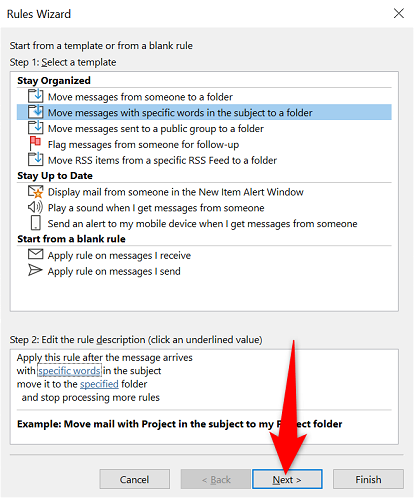Screen dimensions: 414x498
Task: Click the folder icon for public group rule
Action: click(35, 128)
